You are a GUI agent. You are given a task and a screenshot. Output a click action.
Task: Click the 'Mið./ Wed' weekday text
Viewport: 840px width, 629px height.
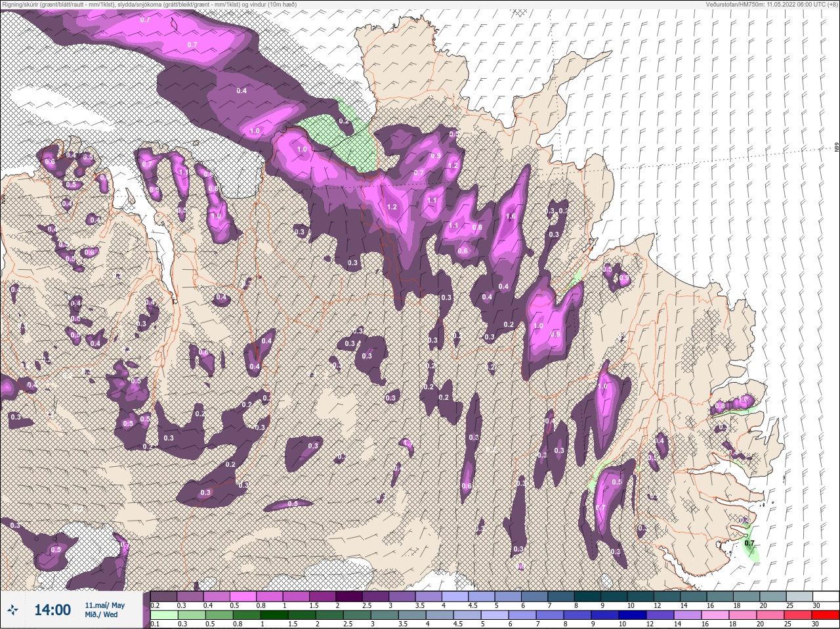(x=101, y=615)
